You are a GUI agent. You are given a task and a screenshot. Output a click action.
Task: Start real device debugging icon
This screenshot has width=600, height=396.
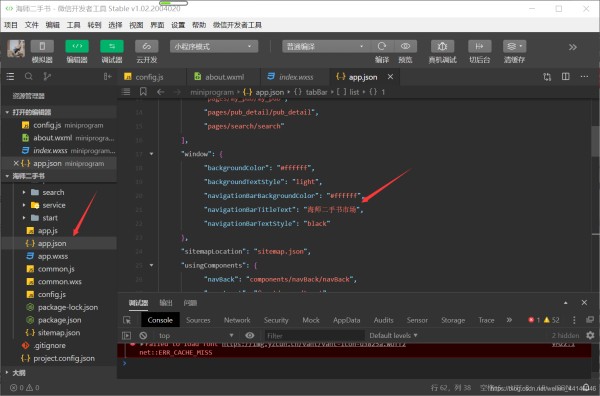coord(442,47)
